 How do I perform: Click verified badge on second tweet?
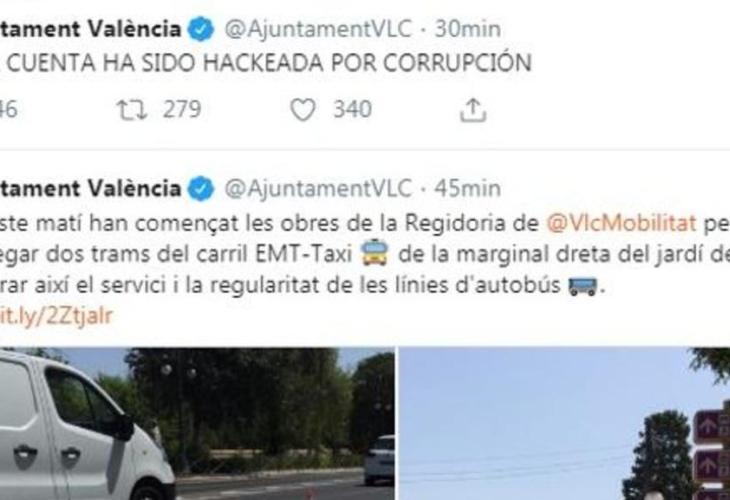click(x=201, y=189)
